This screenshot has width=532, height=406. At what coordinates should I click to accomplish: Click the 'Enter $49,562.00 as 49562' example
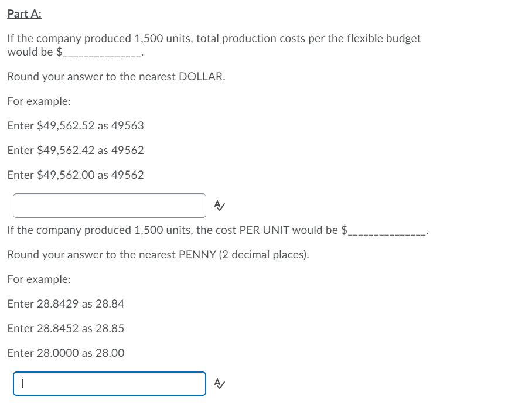pos(76,175)
